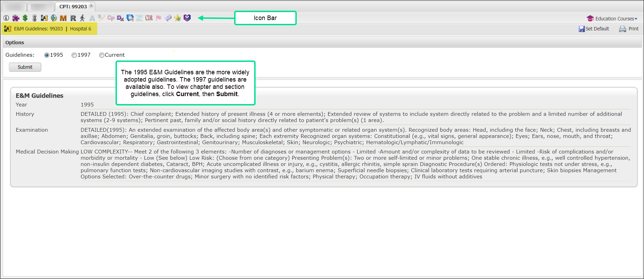Click the gray R icon
644x279 pixels.
(73, 18)
